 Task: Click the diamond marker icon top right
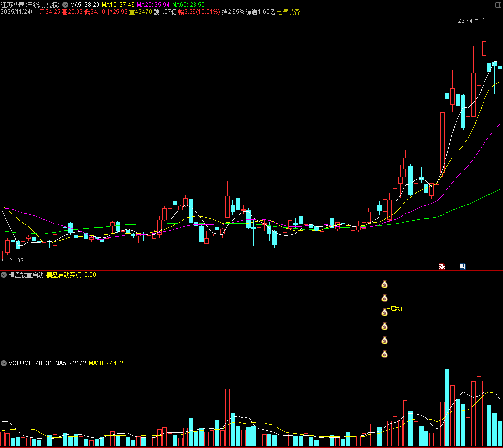point(489,5)
